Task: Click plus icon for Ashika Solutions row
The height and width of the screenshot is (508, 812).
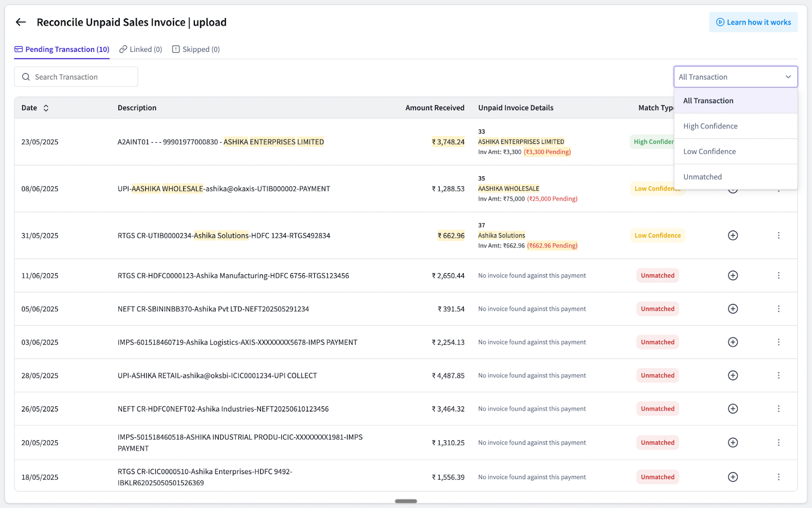Action: click(733, 235)
